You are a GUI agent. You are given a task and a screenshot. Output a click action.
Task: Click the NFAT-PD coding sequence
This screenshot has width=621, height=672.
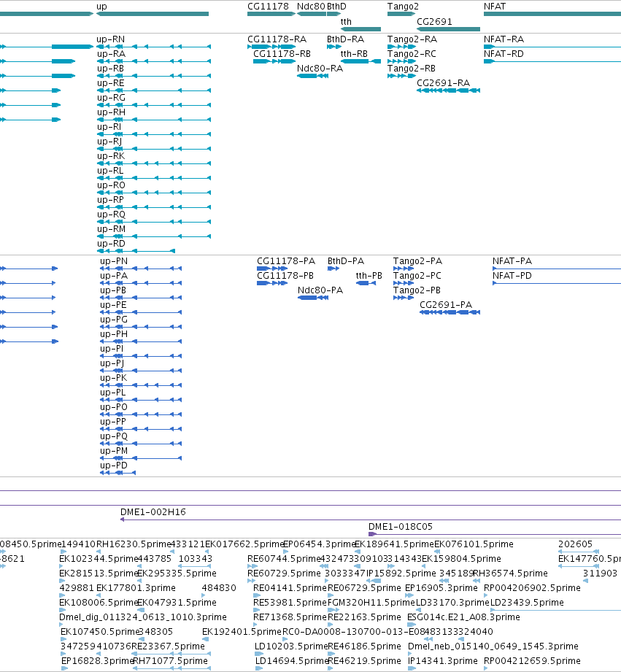click(557, 283)
